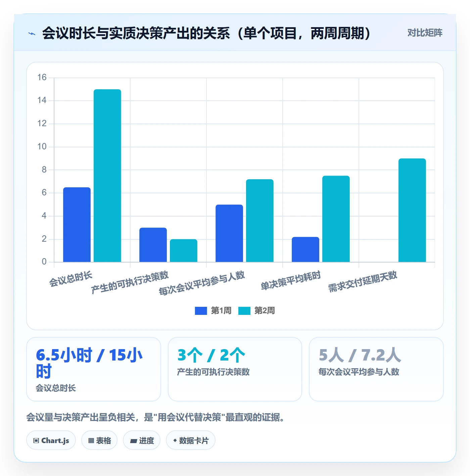The height and width of the screenshot is (476, 470).
Task: Click the 第2周 bar for 每次会议平均参与人数
Action: [260, 221]
